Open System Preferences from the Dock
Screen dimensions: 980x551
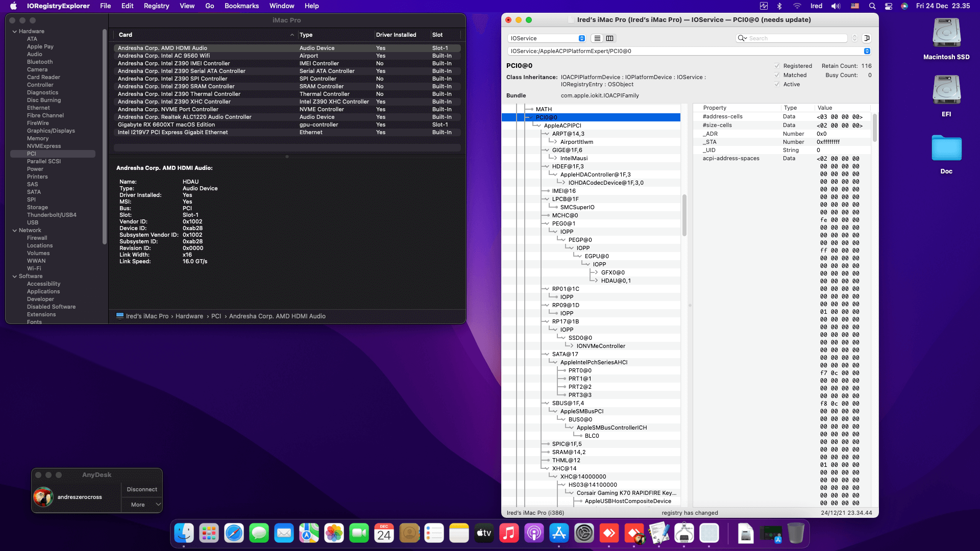click(584, 534)
